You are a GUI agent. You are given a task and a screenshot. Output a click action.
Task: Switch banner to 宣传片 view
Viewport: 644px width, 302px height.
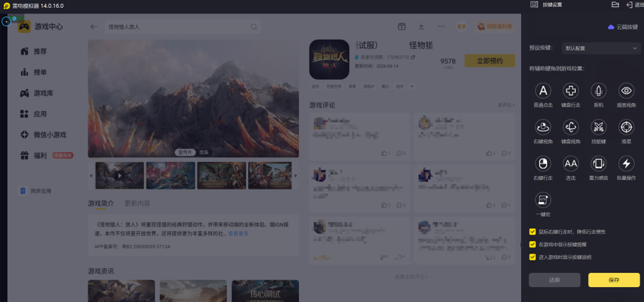[185, 153]
